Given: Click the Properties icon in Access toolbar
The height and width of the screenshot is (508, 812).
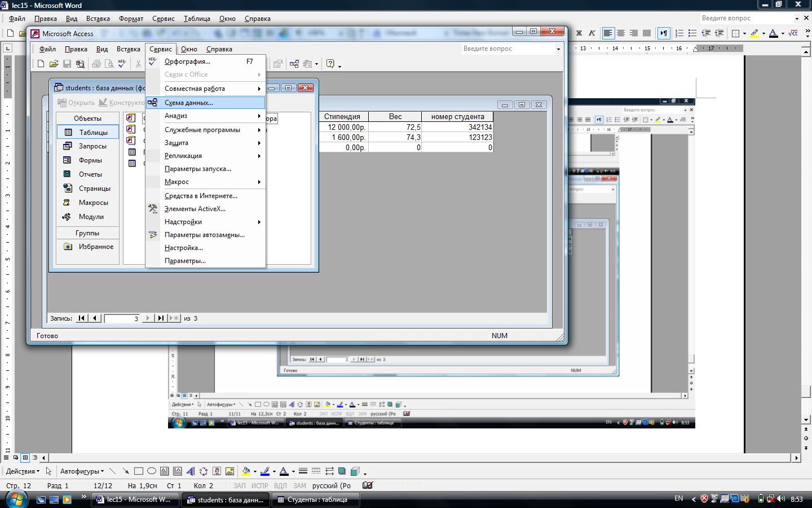Looking at the screenshot, I should (278, 64).
